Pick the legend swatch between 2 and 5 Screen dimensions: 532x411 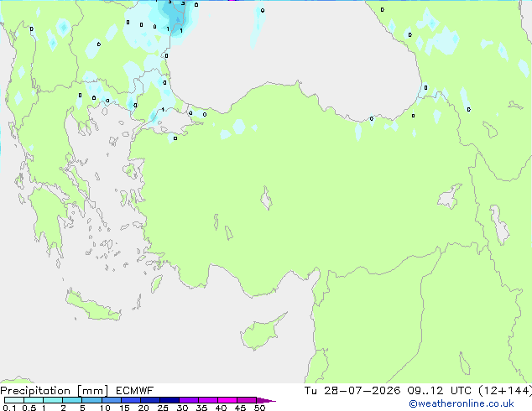72,400
